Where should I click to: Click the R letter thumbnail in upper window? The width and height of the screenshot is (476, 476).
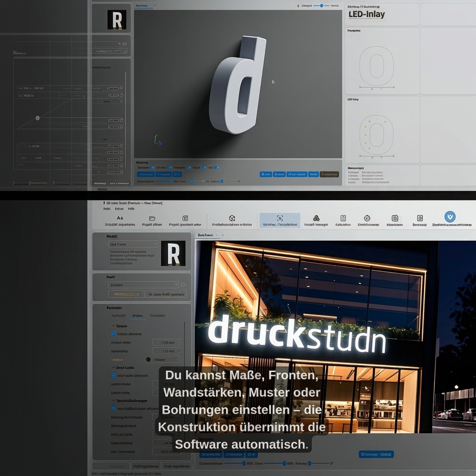(117, 20)
